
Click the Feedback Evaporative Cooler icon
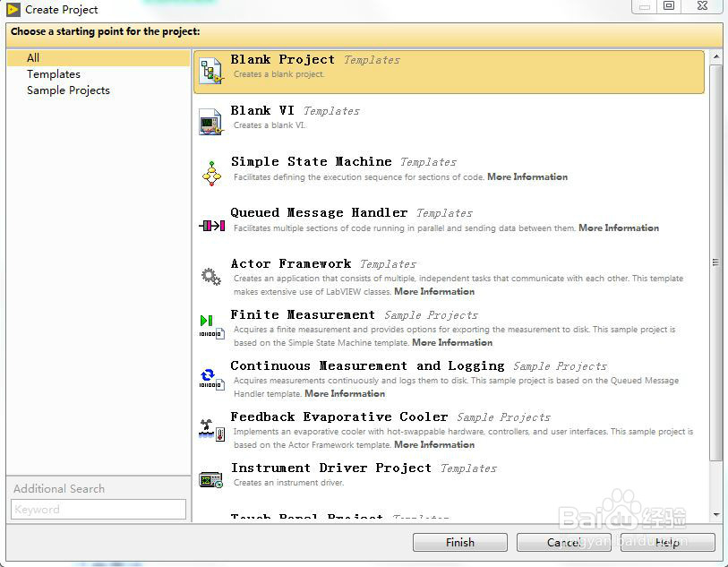(212, 429)
